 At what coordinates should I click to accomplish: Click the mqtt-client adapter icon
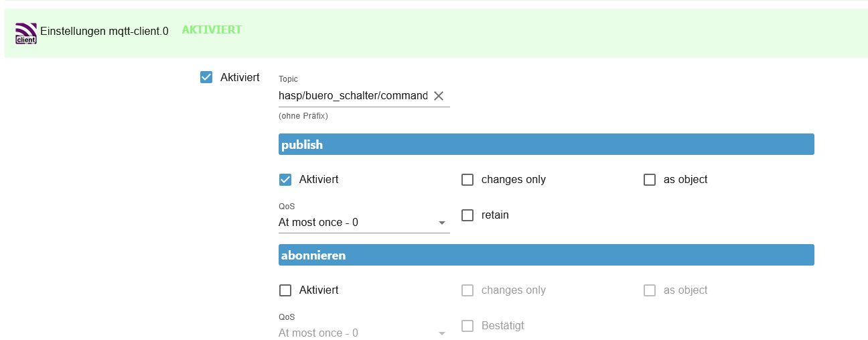(26, 32)
